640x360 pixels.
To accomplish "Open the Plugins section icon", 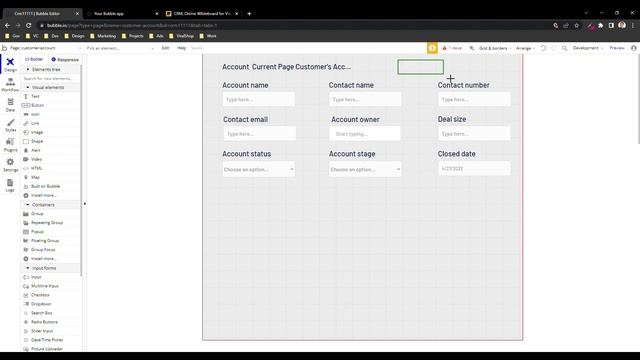I will pos(10,145).
